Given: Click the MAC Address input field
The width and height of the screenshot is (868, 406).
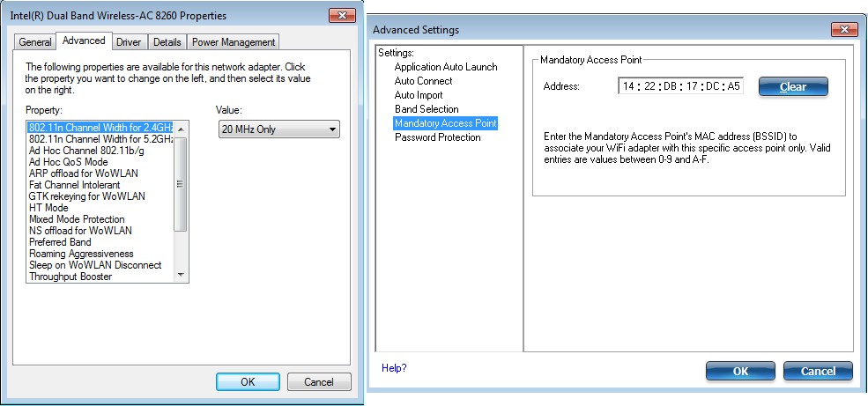Looking at the screenshot, I should click(681, 86).
